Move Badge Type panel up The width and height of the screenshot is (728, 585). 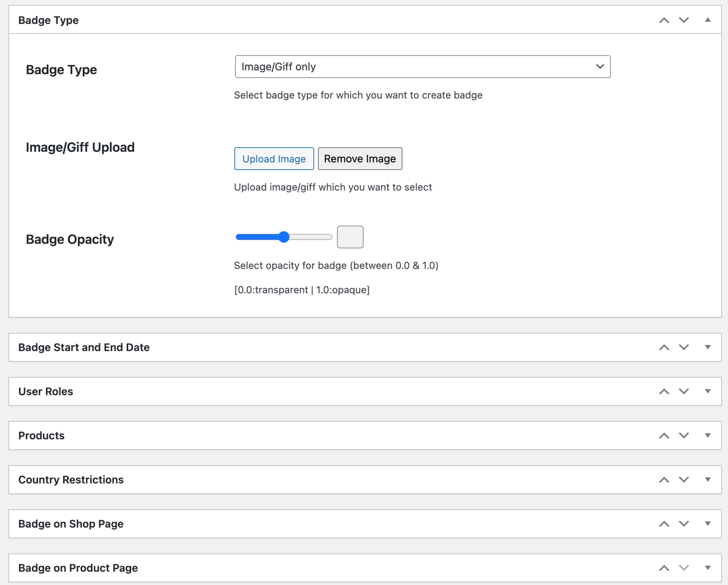click(x=664, y=20)
